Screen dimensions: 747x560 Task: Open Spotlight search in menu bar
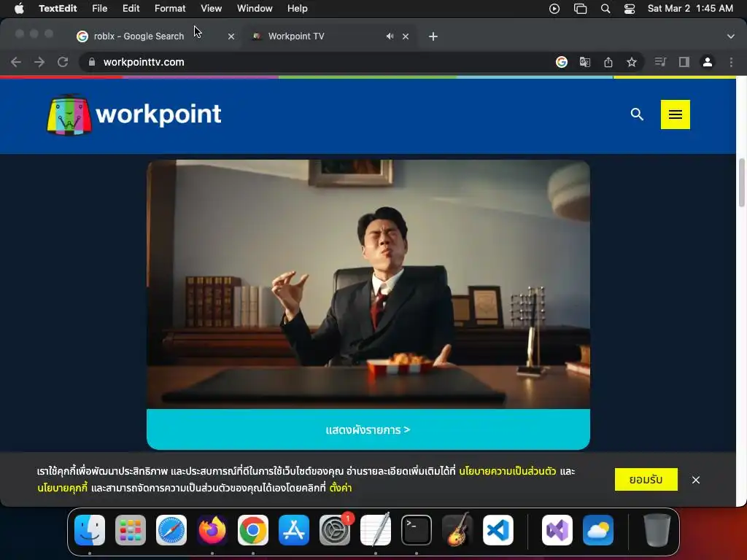click(605, 9)
